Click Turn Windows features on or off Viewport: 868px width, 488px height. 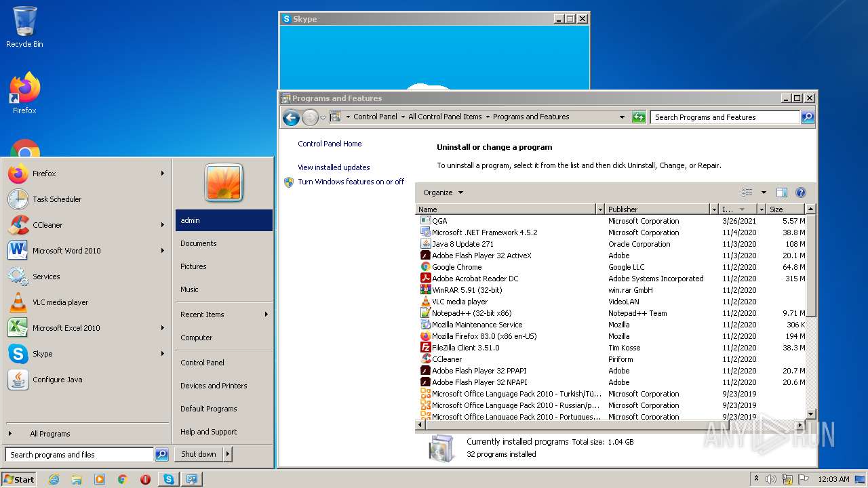click(351, 182)
